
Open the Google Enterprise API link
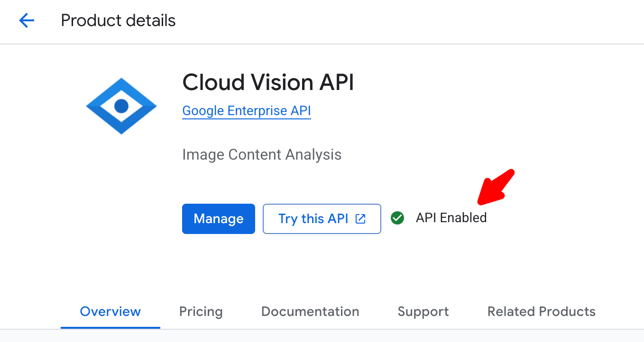[x=247, y=111]
